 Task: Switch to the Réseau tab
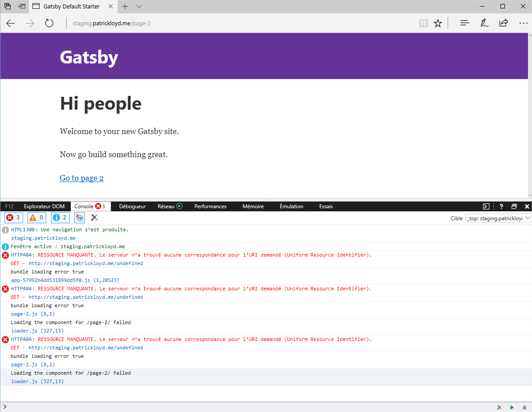coord(166,206)
